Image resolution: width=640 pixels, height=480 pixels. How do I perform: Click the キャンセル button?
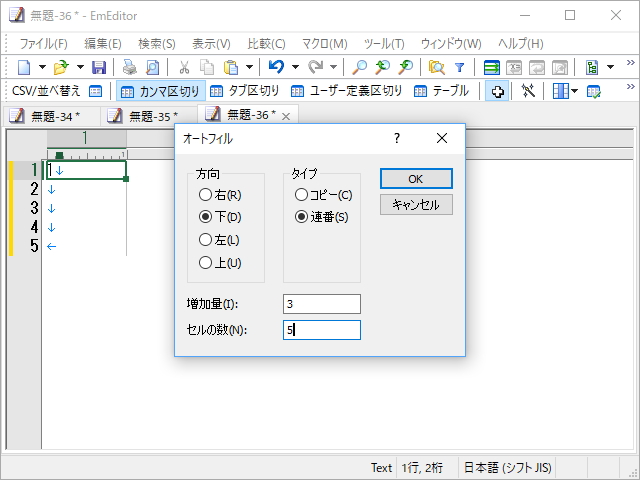pos(416,204)
